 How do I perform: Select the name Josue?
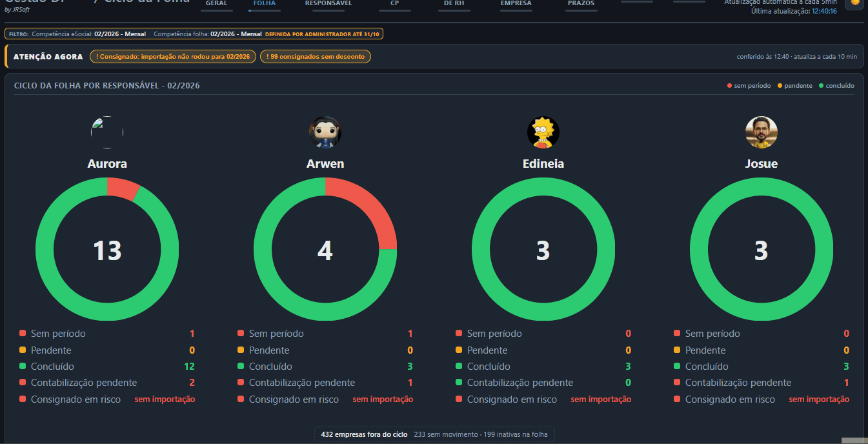[x=762, y=164]
